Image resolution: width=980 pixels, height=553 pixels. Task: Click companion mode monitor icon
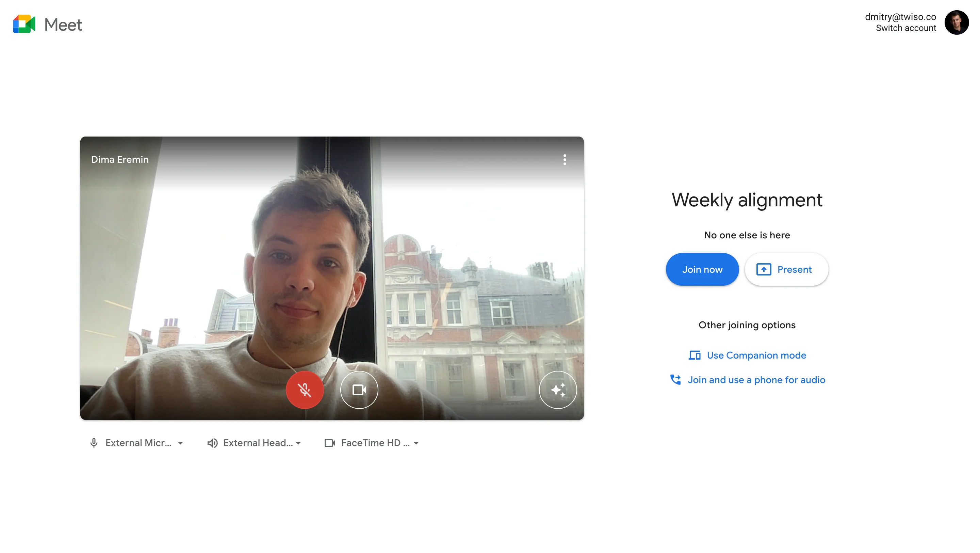coord(694,355)
